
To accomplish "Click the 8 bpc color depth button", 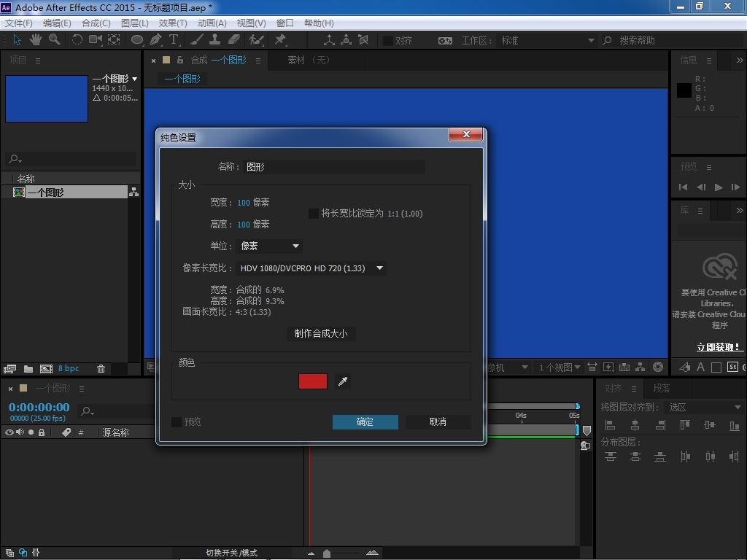I will [69, 368].
